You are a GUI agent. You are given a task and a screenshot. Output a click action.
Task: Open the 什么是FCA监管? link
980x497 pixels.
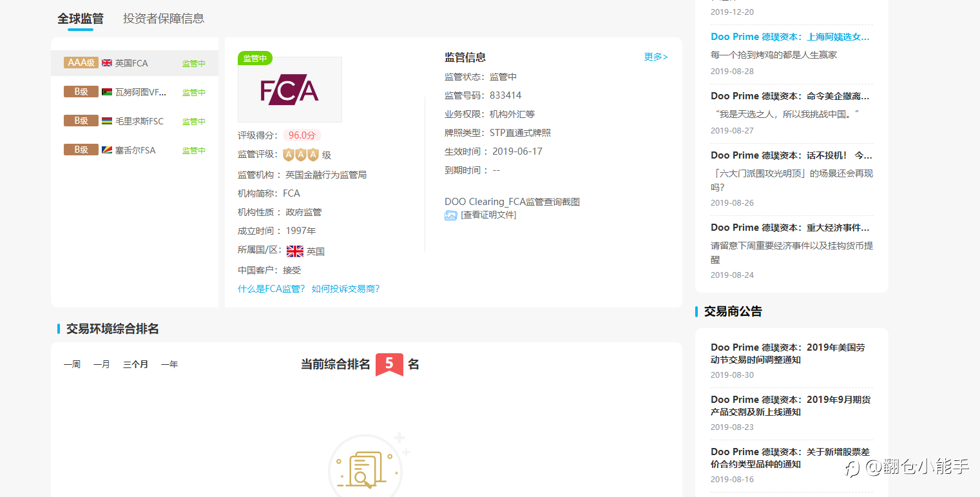(272, 289)
